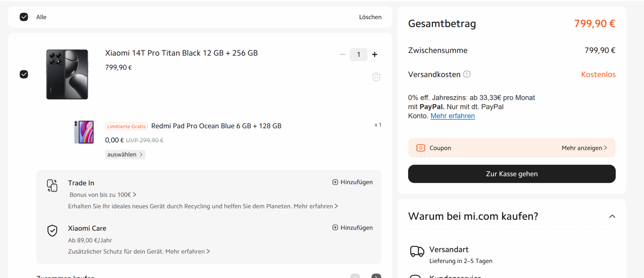Add Trade In via Hinzufügen
This screenshot has width=644, height=278.
[x=353, y=182]
